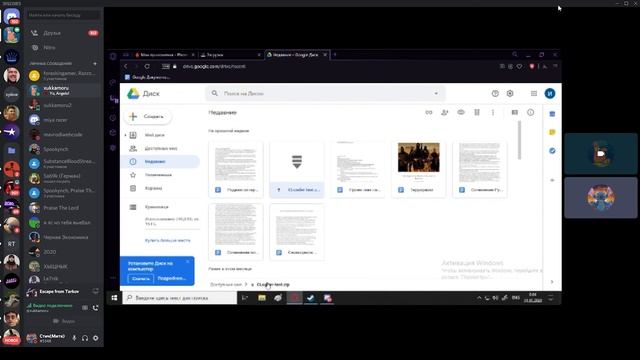Image resolution: width=640 pixels, height=360 pixels.
Task: Open Discord user settings gear
Action: [x=96, y=338]
